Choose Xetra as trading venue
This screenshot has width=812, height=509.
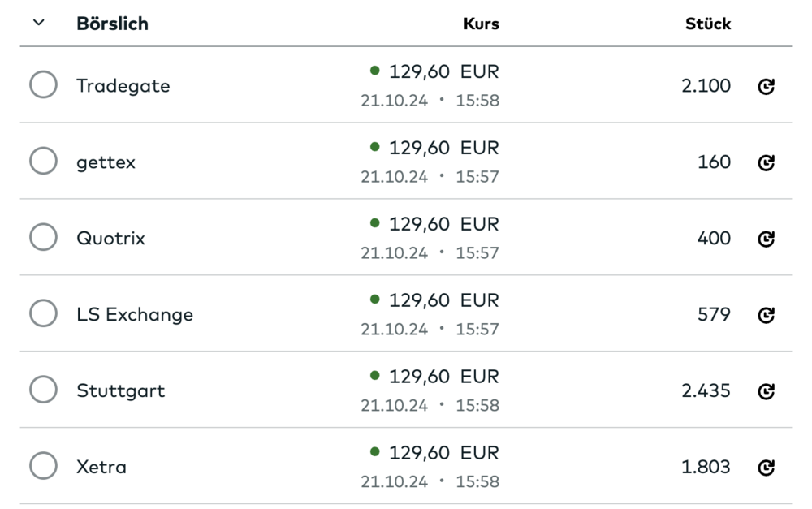point(43,466)
